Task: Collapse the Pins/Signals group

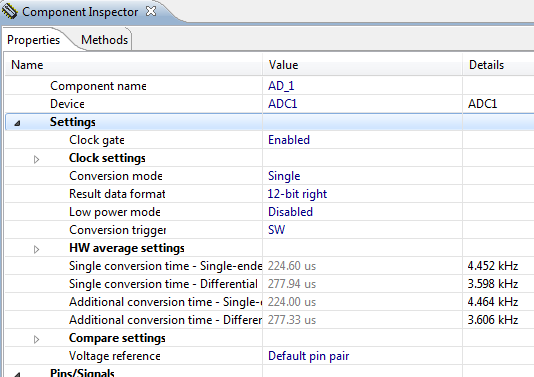Action: [17, 374]
